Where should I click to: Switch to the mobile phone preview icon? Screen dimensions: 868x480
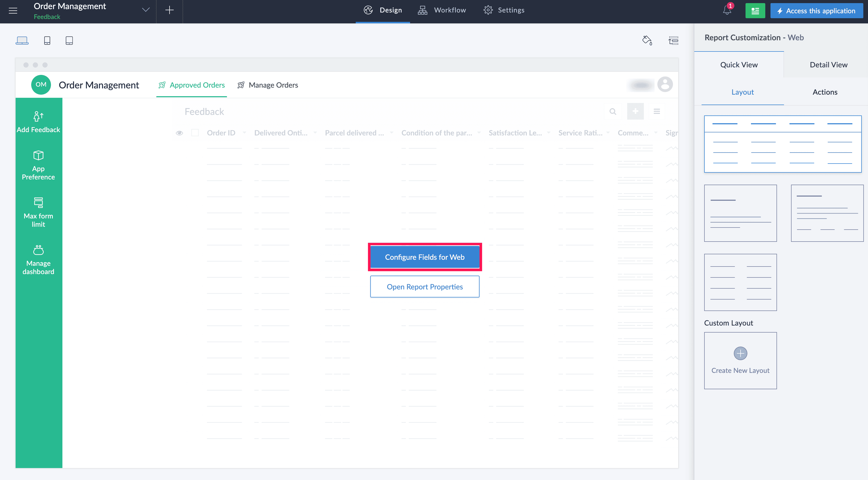(x=47, y=41)
